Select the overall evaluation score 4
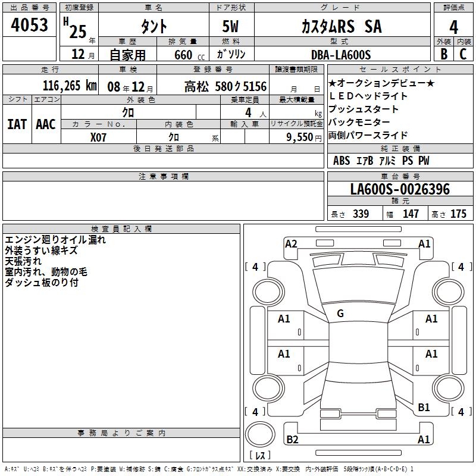Viewport: 476px width, 476px height. coord(453,27)
